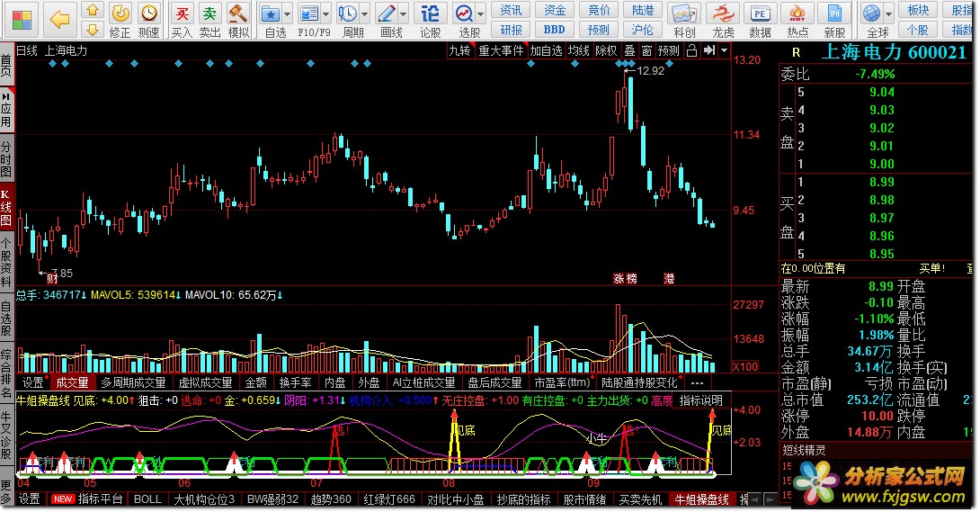Screen dimensions: 980x512
Task: Expand the 全球 dropdown arrow
Action: tap(888, 14)
